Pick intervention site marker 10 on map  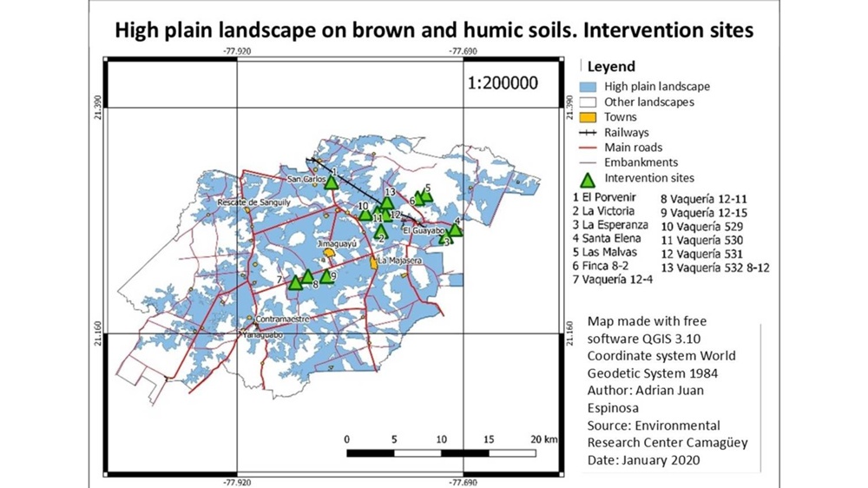[x=366, y=214]
